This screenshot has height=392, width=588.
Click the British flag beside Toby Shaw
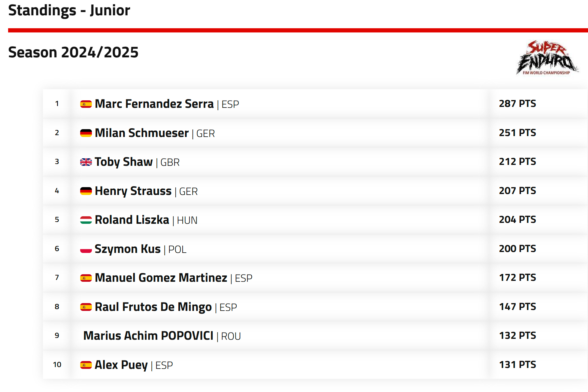click(x=86, y=162)
